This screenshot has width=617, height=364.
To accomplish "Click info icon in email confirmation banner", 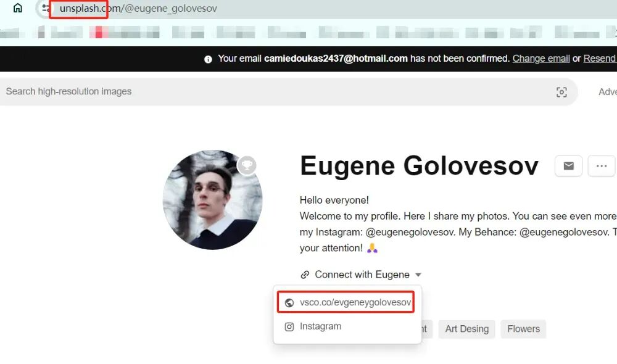I will coord(208,59).
